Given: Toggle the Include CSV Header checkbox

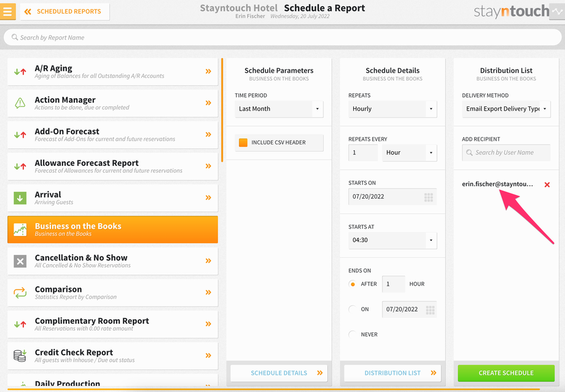Looking at the screenshot, I should (243, 143).
